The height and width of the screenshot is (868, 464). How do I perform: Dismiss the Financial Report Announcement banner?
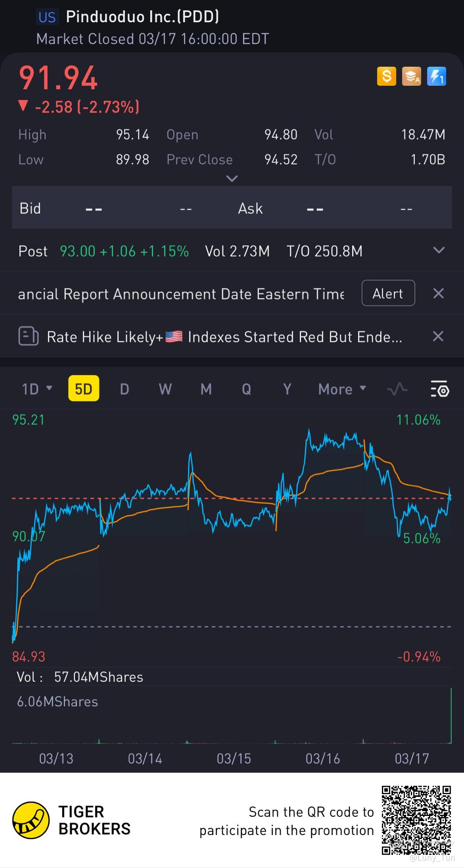pyautogui.click(x=438, y=293)
